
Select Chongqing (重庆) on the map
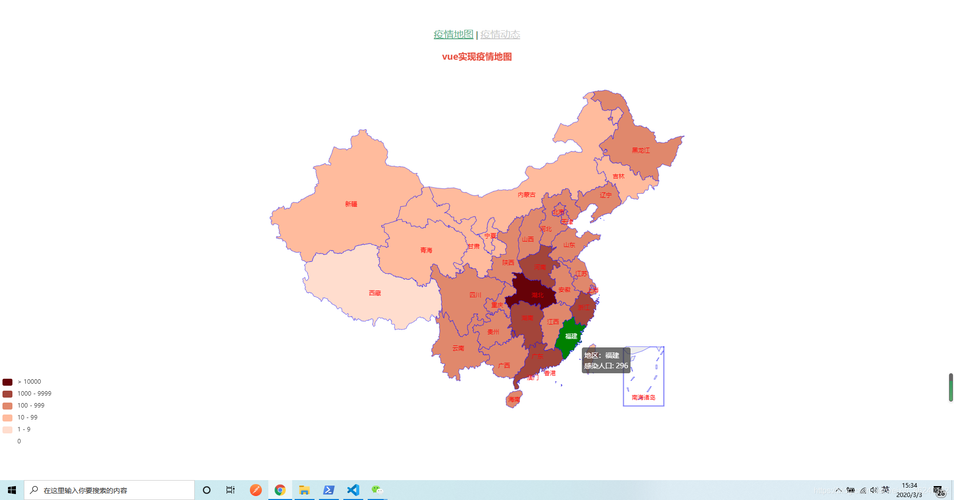click(x=497, y=303)
